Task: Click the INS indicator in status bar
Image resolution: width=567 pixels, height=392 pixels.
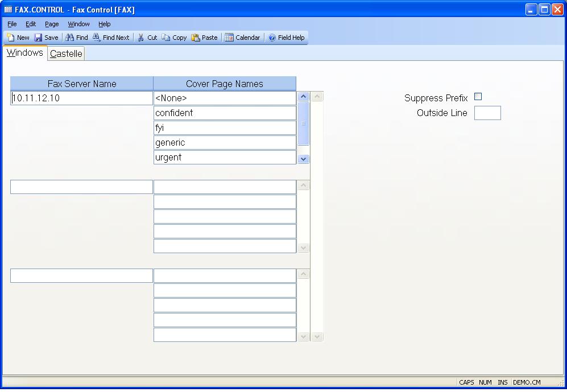Action: 503,382
